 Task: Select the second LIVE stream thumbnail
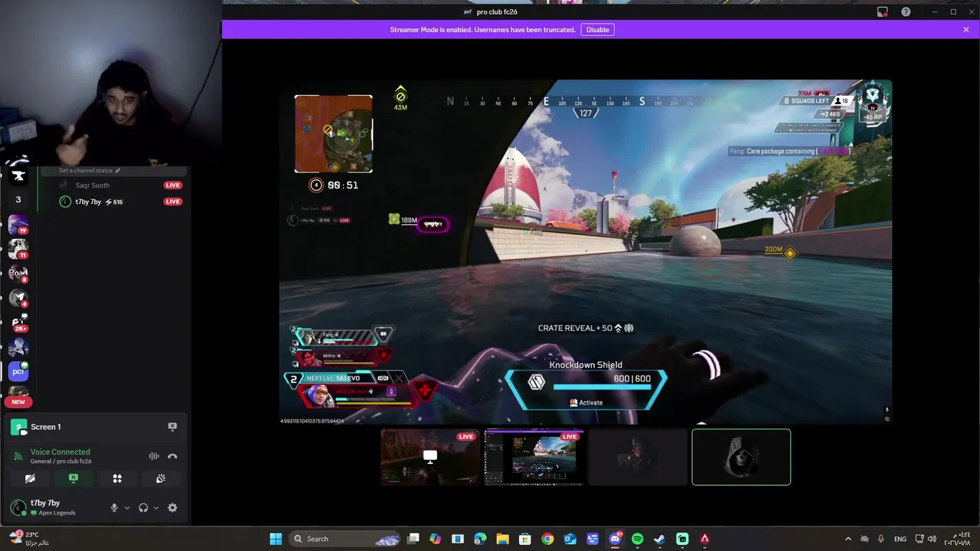534,457
